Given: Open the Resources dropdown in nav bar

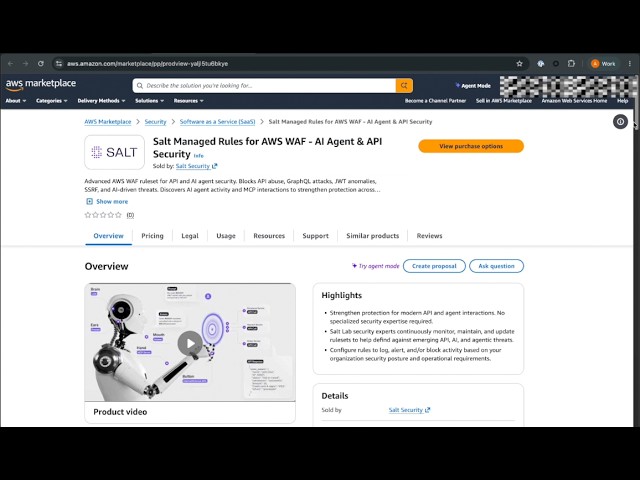Looking at the screenshot, I should 189,101.
